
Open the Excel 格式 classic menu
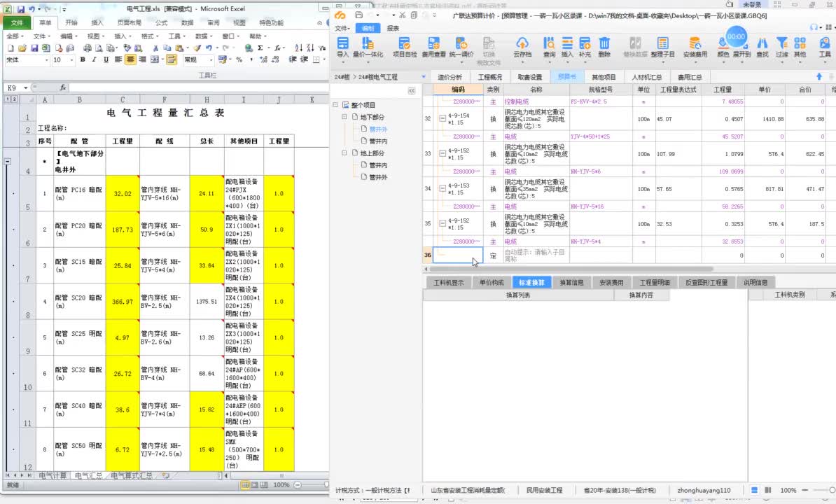point(149,36)
